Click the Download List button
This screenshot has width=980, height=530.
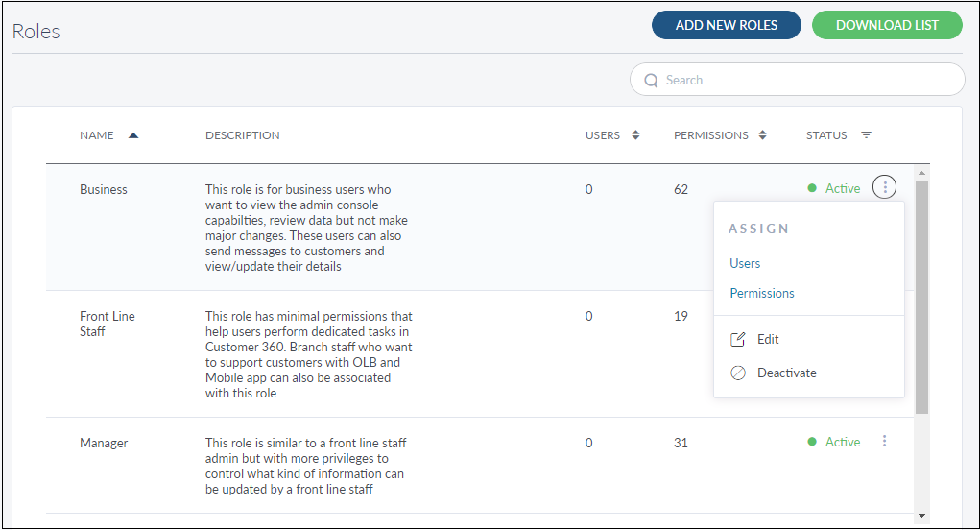(886, 25)
